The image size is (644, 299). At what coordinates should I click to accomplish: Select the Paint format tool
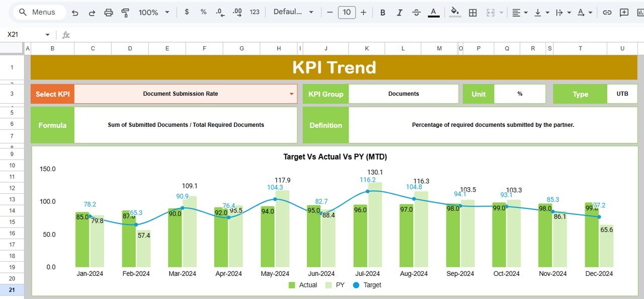(x=125, y=13)
